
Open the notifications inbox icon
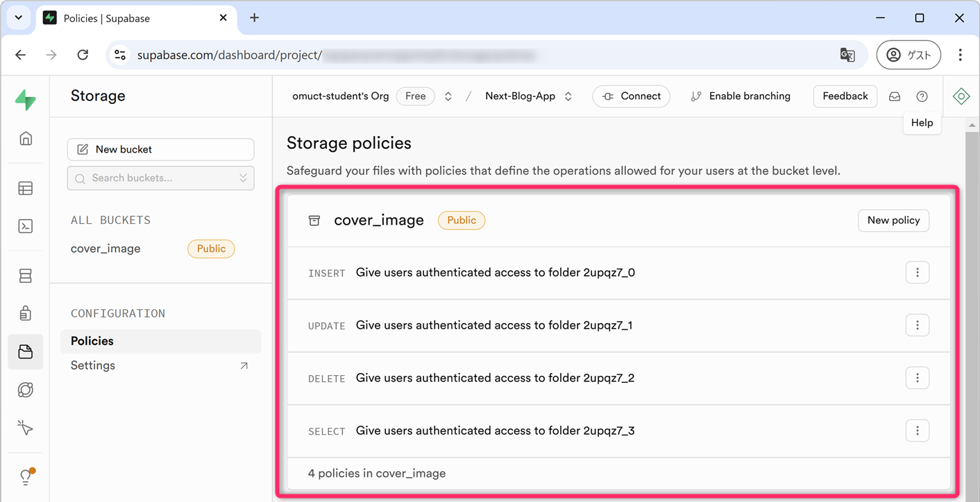pyautogui.click(x=895, y=96)
